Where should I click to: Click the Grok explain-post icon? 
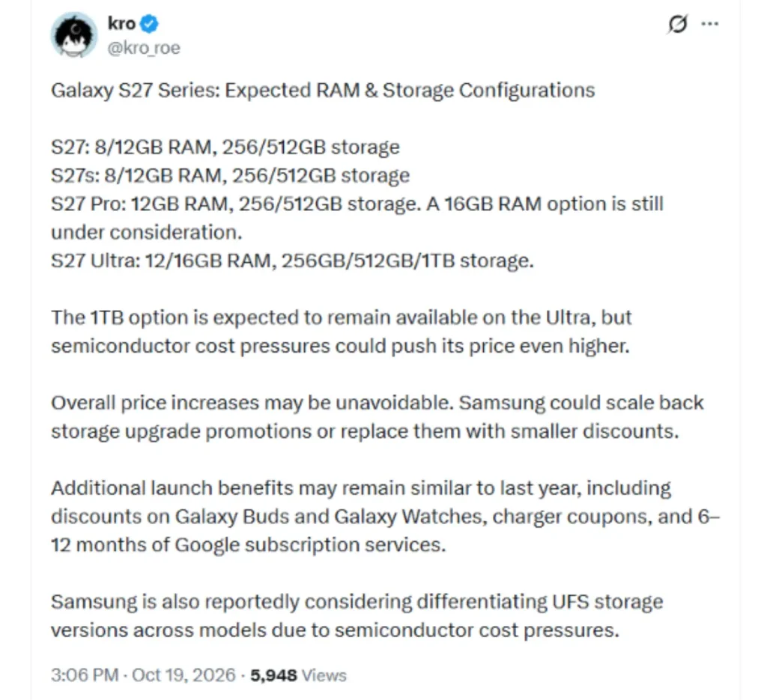tap(677, 24)
